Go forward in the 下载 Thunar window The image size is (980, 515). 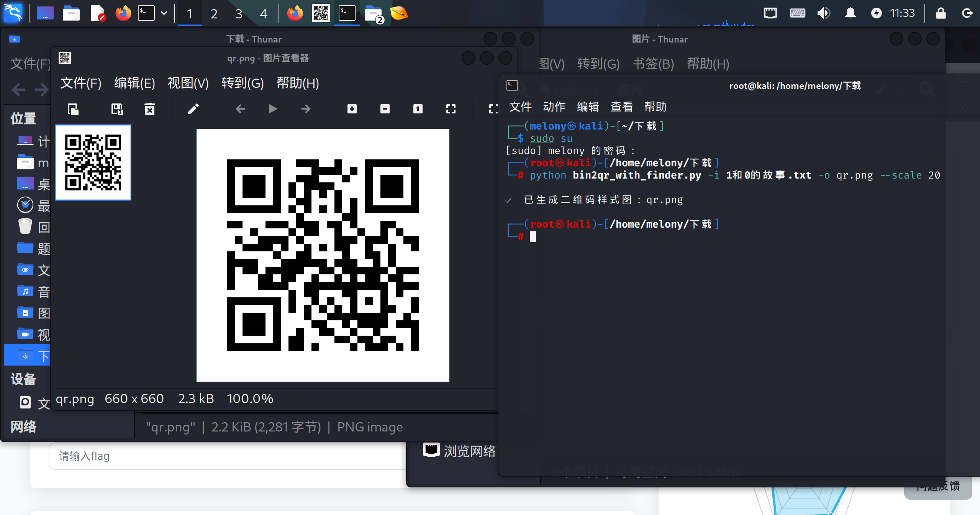[x=42, y=90]
